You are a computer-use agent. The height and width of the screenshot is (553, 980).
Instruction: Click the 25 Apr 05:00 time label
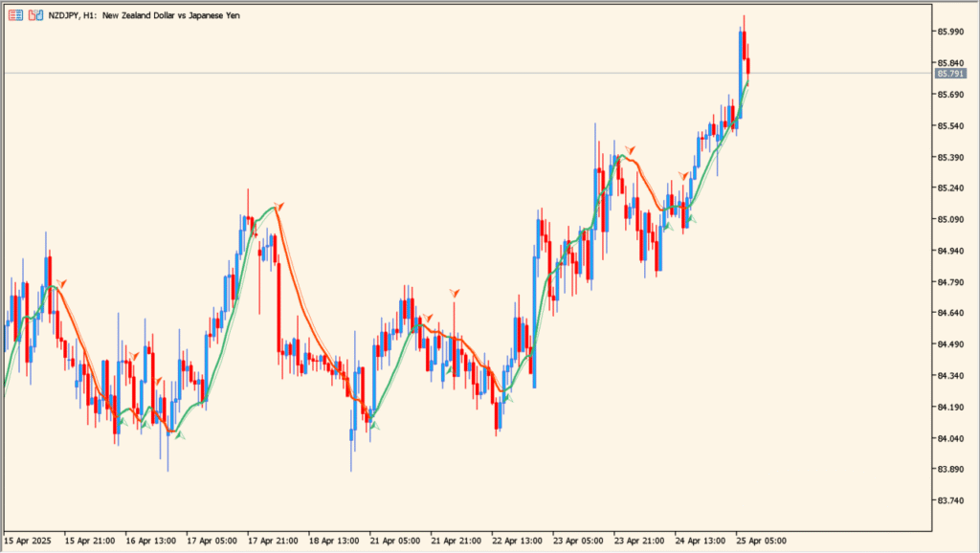tap(761, 541)
